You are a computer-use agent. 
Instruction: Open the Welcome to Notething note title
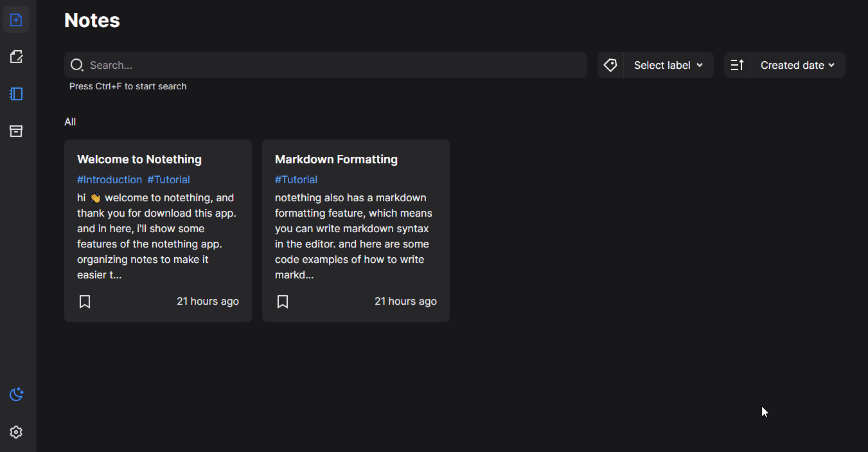(139, 159)
